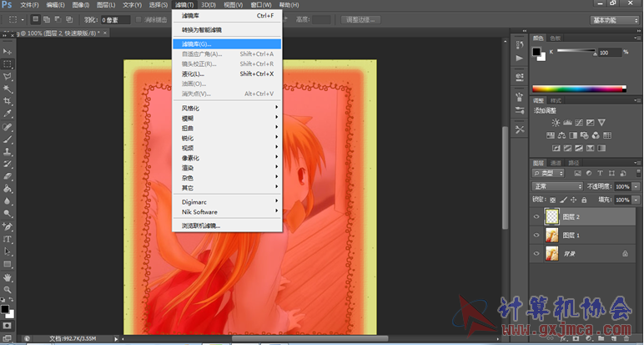Open the 文件(F) menu

(29, 5)
